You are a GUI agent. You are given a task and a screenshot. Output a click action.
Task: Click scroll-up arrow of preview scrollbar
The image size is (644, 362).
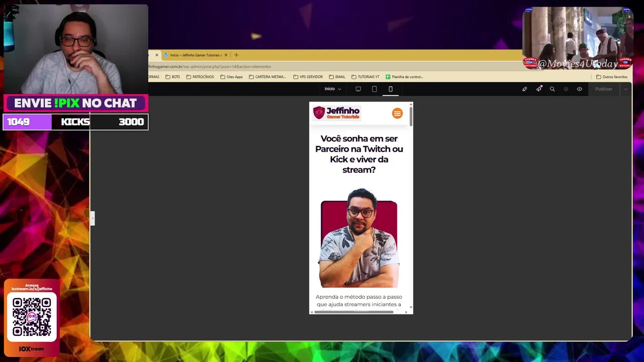pos(411,105)
